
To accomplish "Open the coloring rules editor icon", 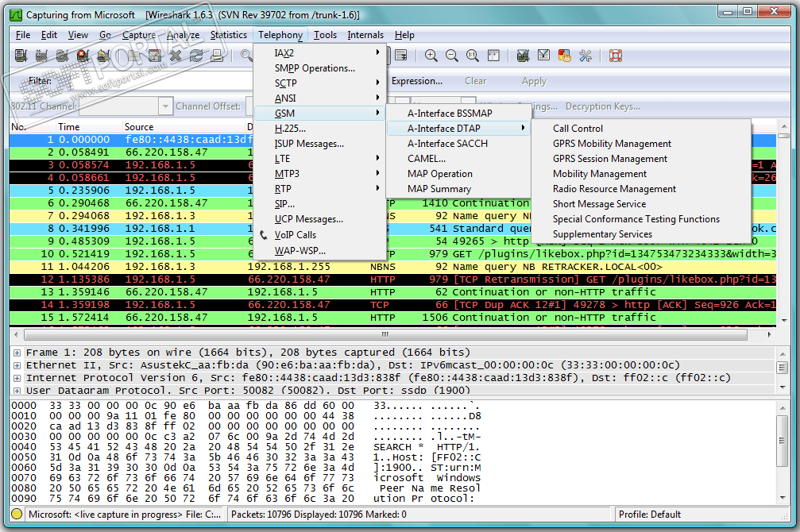I will point(565,56).
